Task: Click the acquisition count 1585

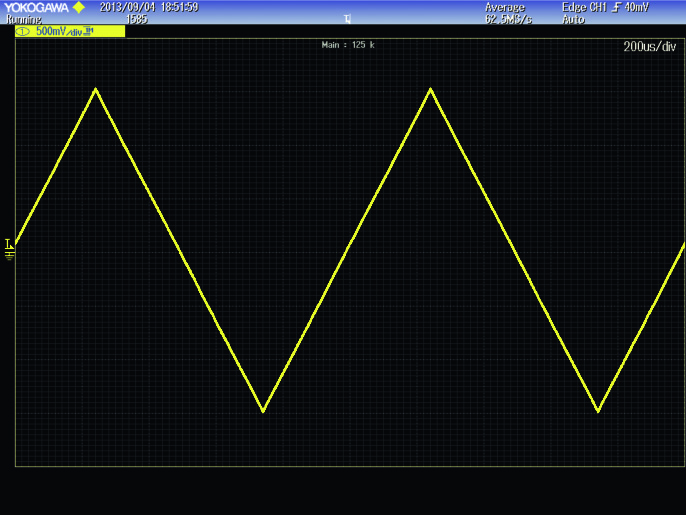Action: (x=136, y=19)
